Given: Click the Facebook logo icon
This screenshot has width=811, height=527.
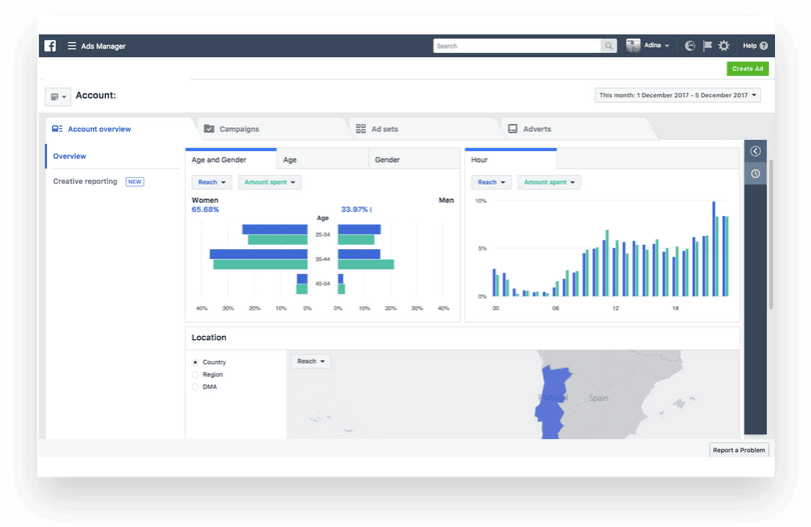Looking at the screenshot, I should click(50, 46).
